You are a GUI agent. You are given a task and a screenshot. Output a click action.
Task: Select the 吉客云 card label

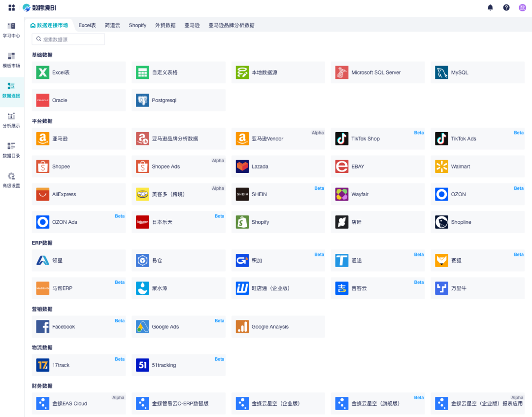[359, 288]
